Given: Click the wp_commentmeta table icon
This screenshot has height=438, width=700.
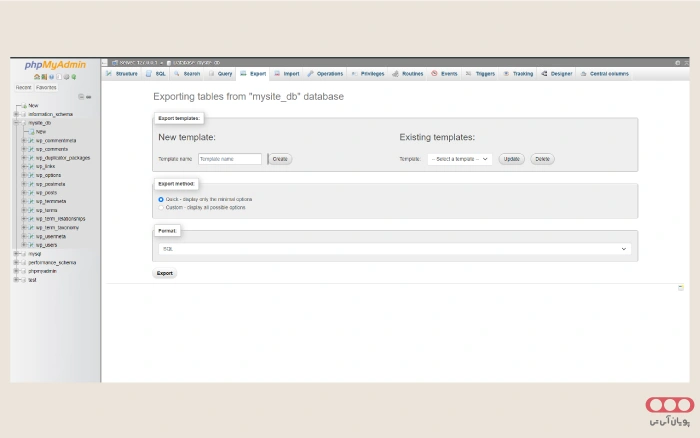Looking at the screenshot, I should (x=31, y=141).
